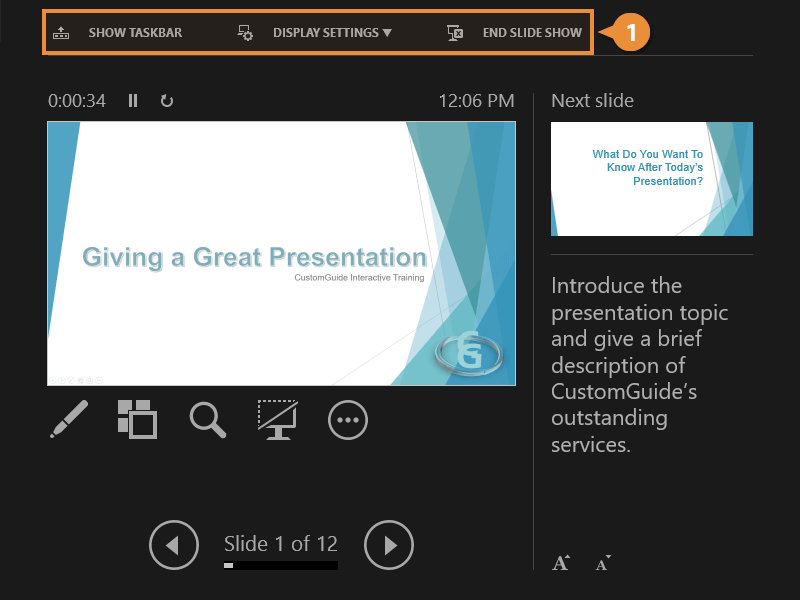Click the Show Taskbar icon
This screenshot has width=800, height=600.
(62, 31)
